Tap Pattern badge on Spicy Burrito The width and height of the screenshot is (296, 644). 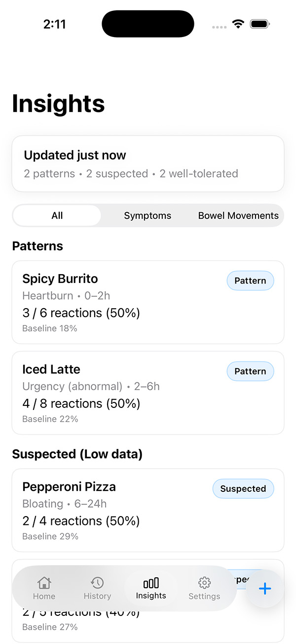click(250, 281)
